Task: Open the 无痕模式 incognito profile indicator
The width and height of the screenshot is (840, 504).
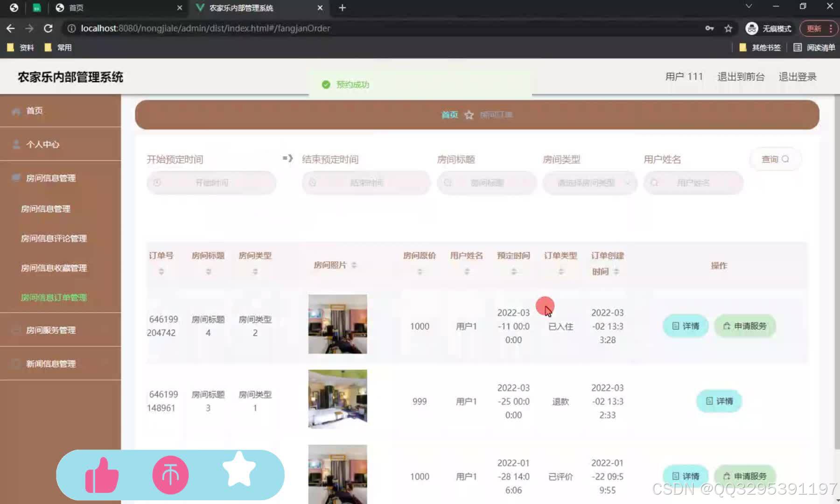Action: 769,28
